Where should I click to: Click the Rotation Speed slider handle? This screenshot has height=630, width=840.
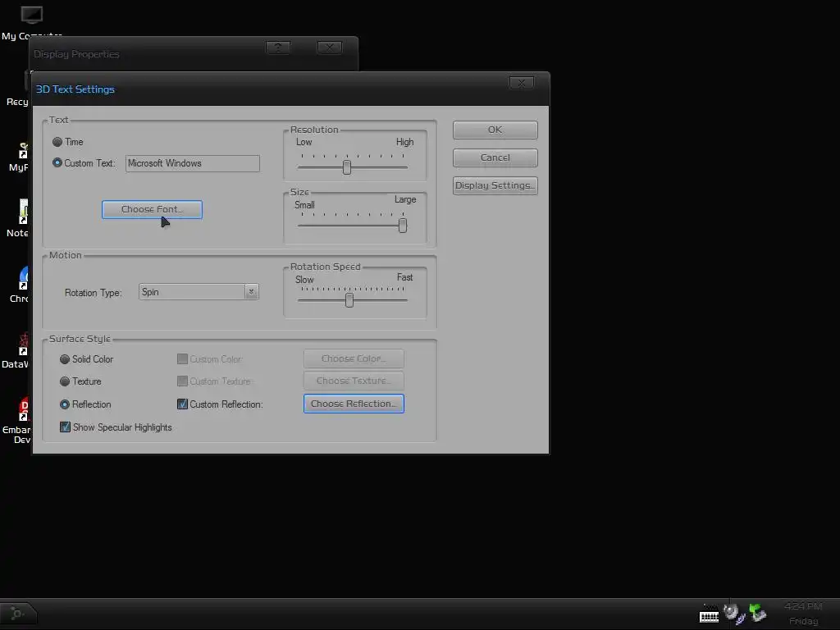(x=349, y=300)
